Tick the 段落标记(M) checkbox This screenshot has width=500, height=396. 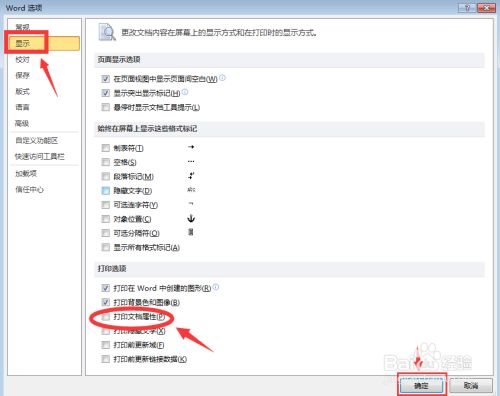point(106,176)
